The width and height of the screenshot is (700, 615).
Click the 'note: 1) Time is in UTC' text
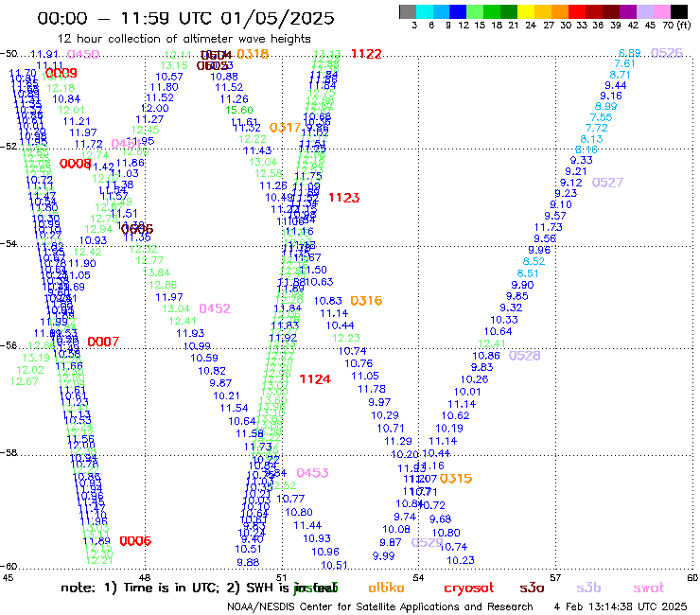(x=140, y=588)
